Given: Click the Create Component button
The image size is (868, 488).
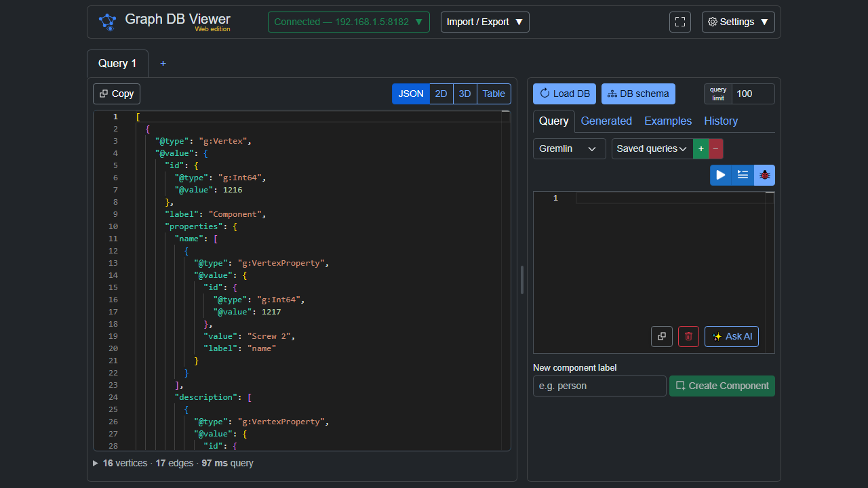Looking at the screenshot, I should click(x=722, y=386).
